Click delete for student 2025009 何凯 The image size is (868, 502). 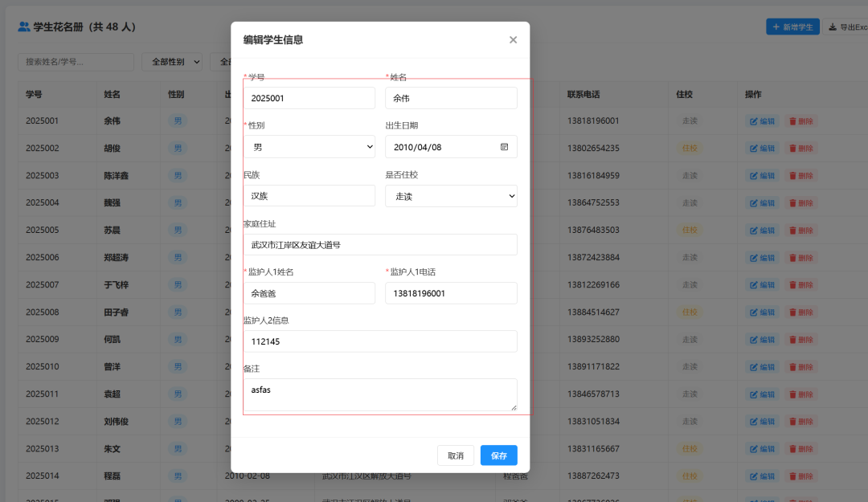click(x=801, y=340)
